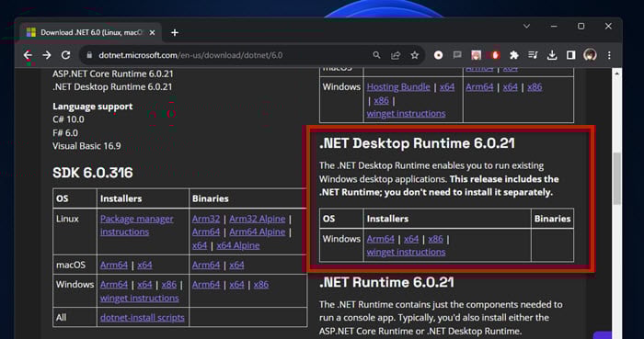Open the red shield extension icon

[495, 55]
